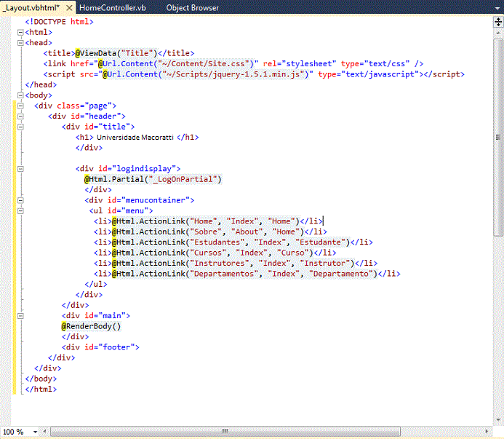Click the vertical scrollbar up arrow
Viewport: 504px width, 439px height.
[498, 33]
